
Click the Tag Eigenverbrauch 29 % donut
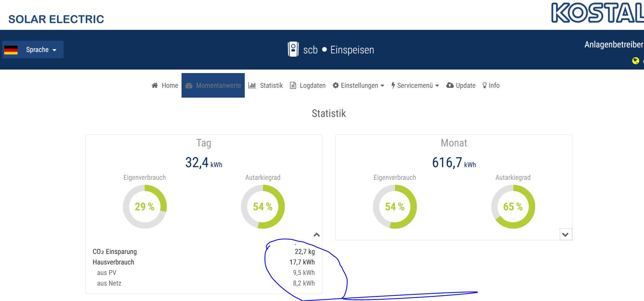pos(145,207)
